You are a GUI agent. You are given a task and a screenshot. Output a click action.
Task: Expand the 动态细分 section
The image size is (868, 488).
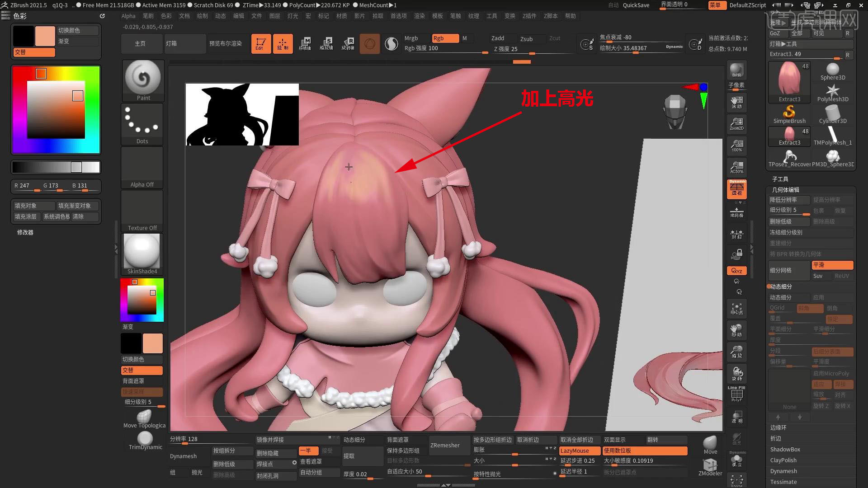coord(781,286)
